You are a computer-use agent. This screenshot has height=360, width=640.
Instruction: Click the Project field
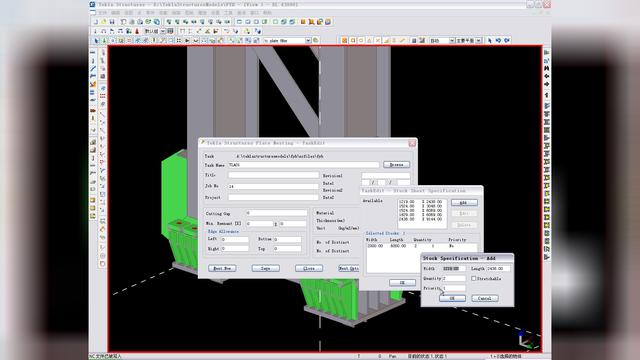click(273, 197)
